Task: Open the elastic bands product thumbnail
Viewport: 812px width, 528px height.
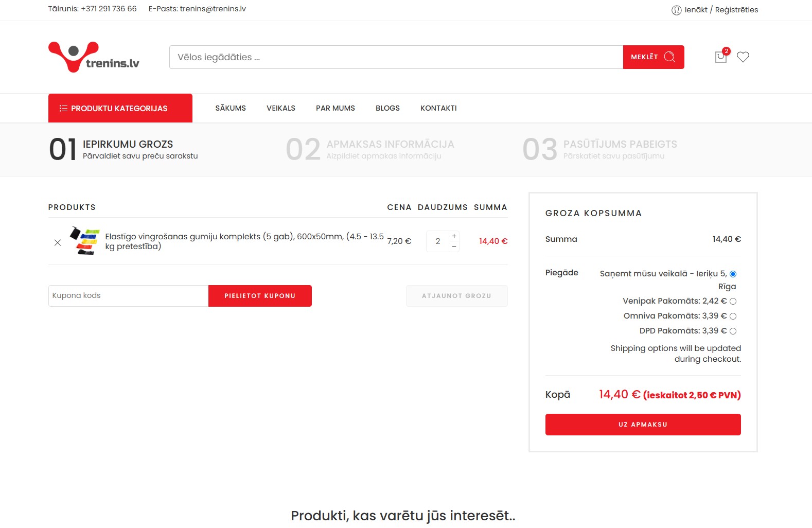Action: pyautogui.click(x=85, y=241)
